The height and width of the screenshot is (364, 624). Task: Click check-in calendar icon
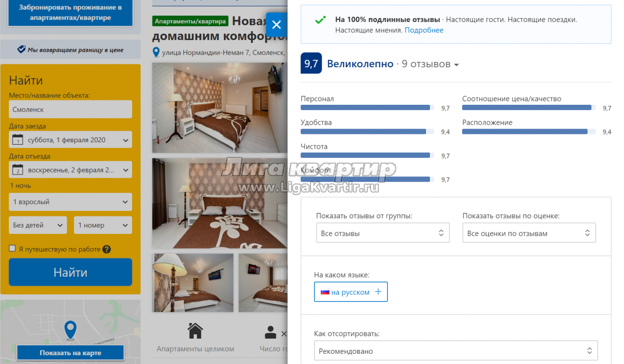coord(18,140)
